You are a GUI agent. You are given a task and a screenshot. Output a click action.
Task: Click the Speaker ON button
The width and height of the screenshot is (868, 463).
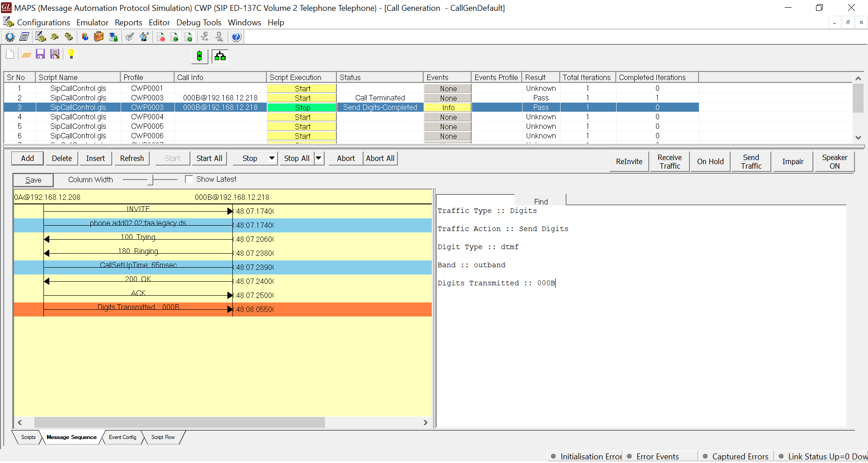(835, 161)
